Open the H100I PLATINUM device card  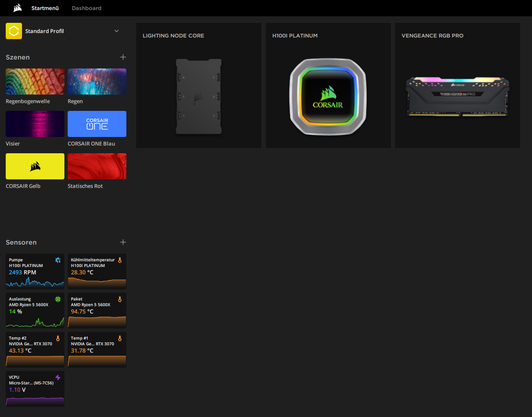tap(328, 85)
